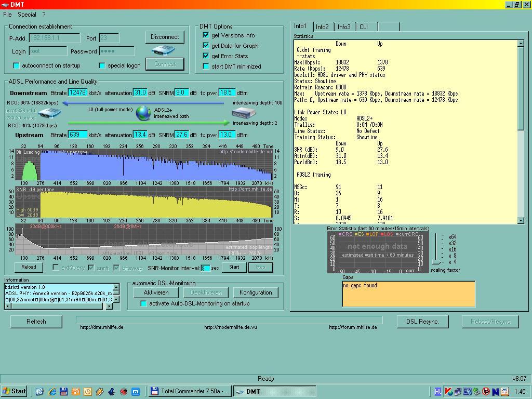Click the Downstream Bitrate value 12478

(x=78, y=92)
